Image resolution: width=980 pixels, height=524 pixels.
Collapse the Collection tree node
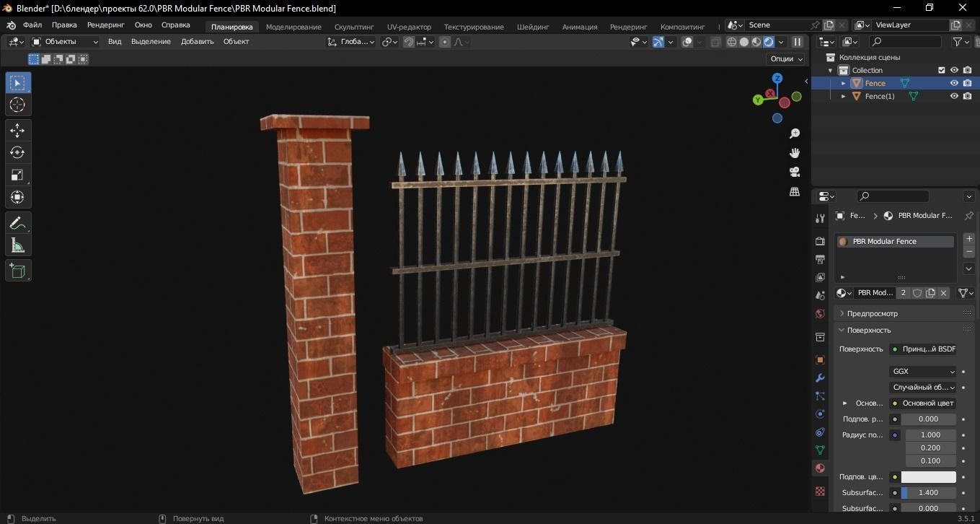pyautogui.click(x=831, y=70)
